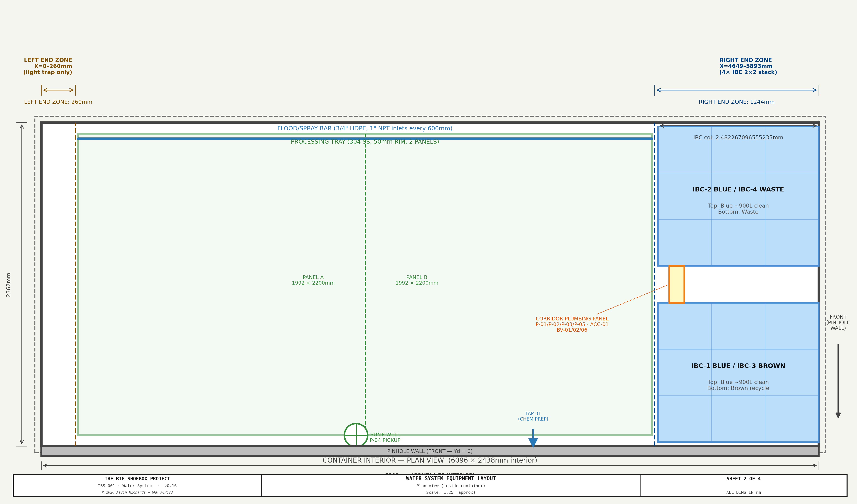Click the blue flood/spray bar line

(x=364, y=138)
